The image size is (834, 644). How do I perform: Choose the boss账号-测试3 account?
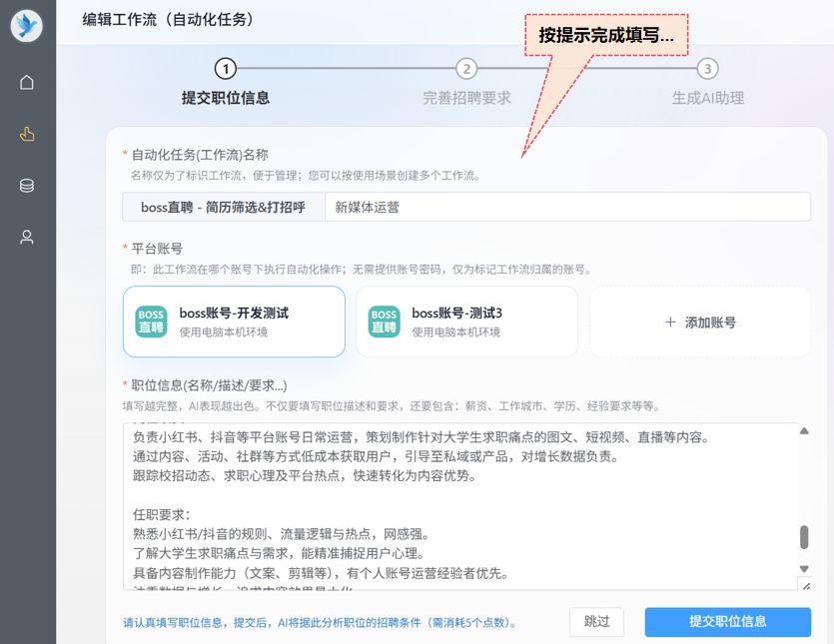pyautogui.click(x=466, y=322)
